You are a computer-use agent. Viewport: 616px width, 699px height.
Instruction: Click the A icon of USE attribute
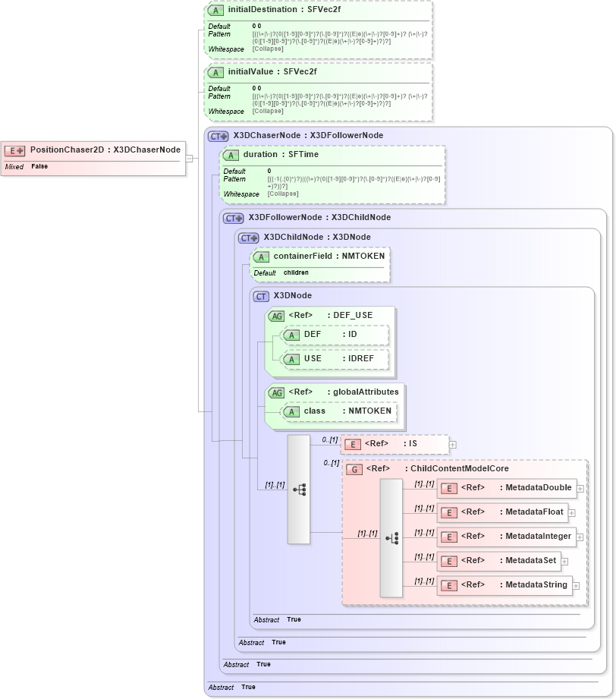291,359
